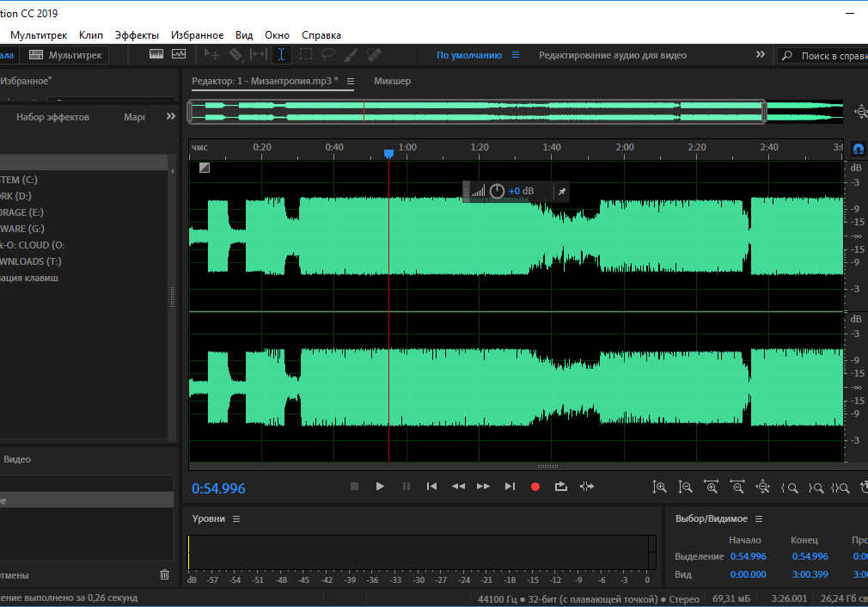Adjust the HUD amplitude gain knob

click(x=497, y=191)
